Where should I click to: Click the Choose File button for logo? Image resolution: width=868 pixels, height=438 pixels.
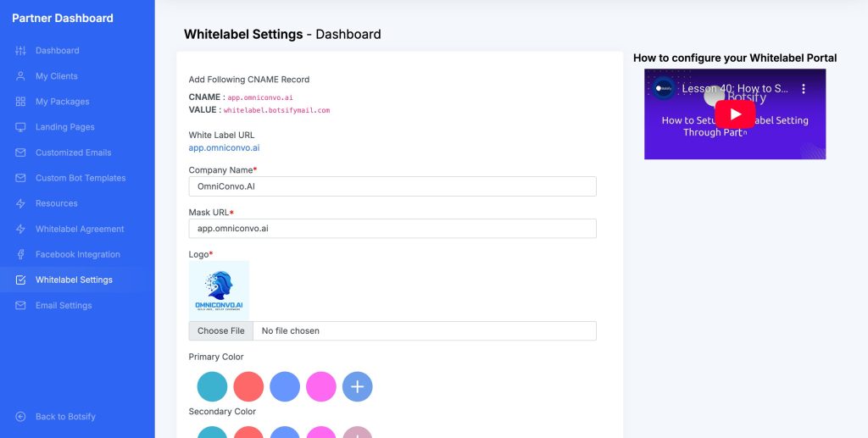(x=221, y=330)
